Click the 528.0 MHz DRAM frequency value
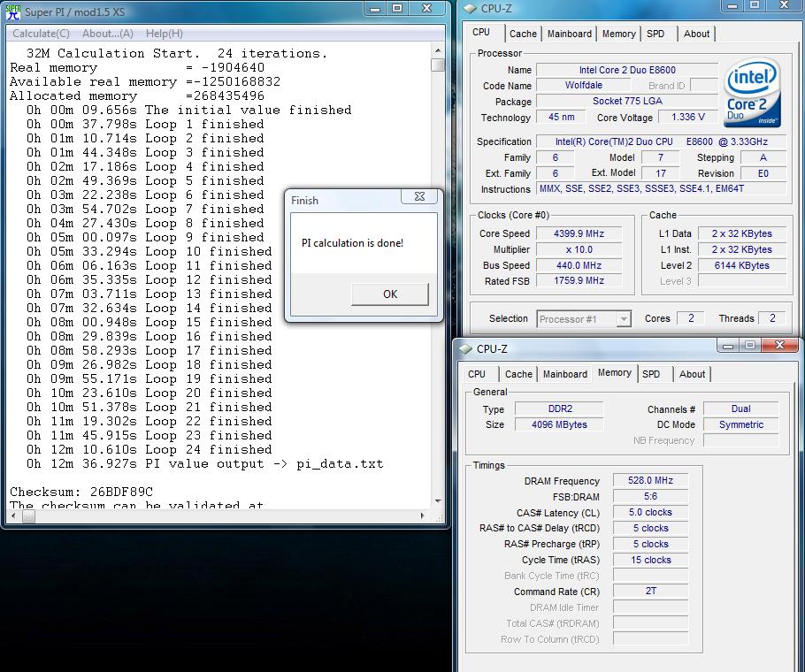 pyautogui.click(x=650, y=481)
